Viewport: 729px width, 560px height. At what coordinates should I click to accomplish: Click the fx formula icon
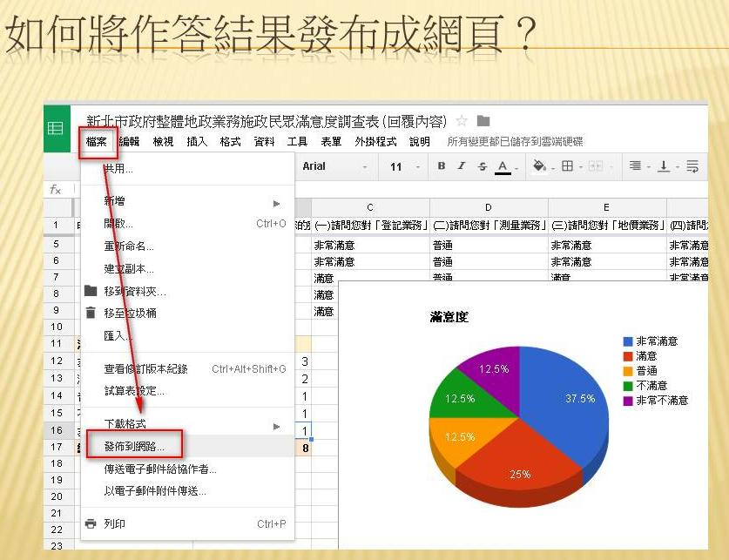56,190
